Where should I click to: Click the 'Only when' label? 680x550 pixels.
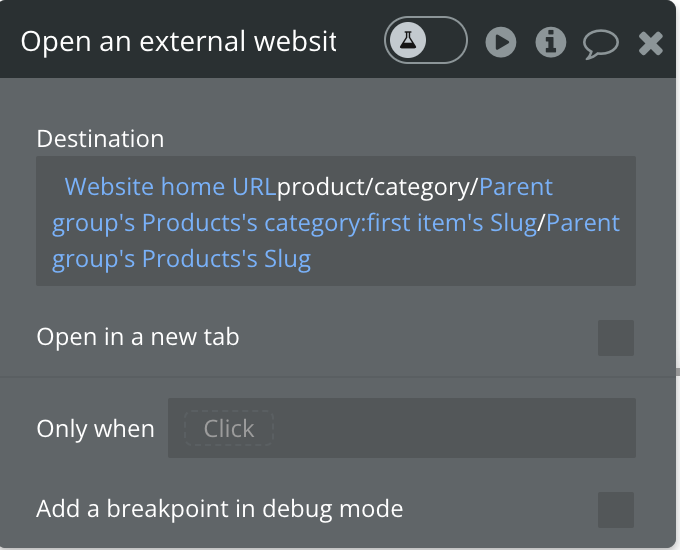click(x=95, y=429)
